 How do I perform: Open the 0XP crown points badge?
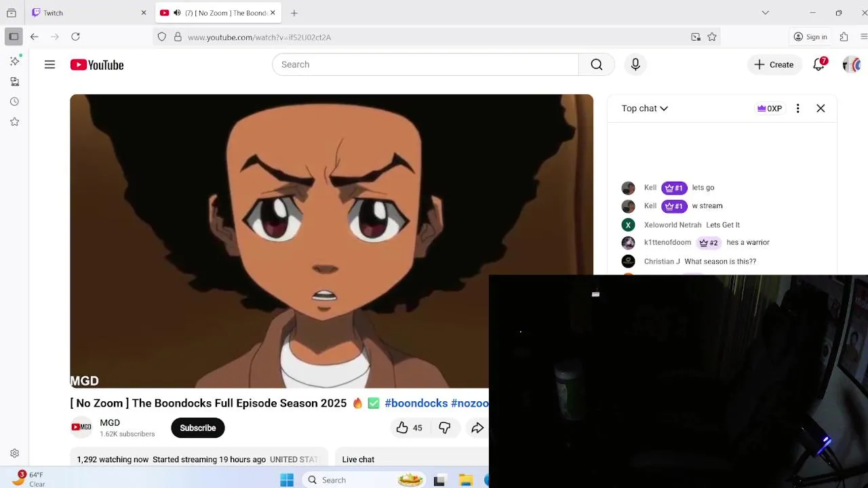[x=770, y=108]
